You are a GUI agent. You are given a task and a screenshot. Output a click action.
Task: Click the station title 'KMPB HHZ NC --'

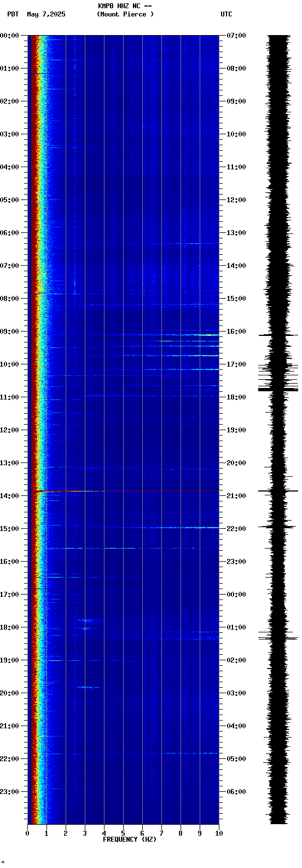click(x=125, y=6)
